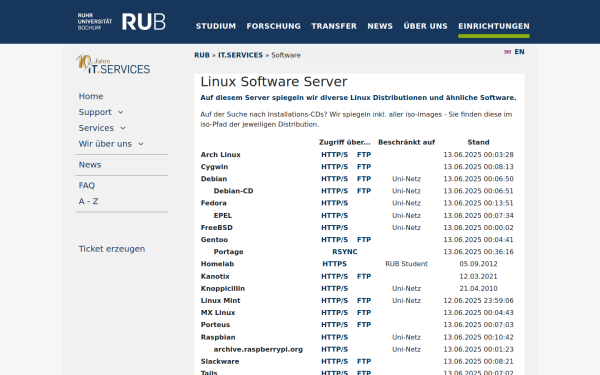Image resolution: width=600 pixels, height=375 pixels.
Task: Open A - Z index link
Action: (88, 201)
